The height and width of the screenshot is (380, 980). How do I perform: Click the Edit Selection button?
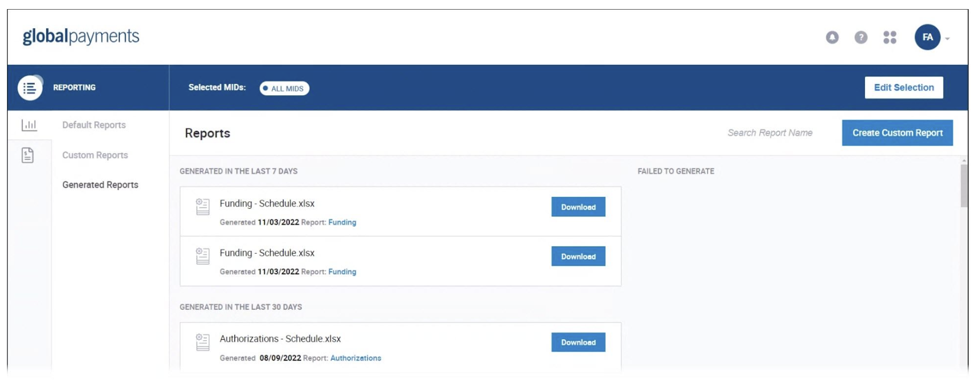pyautogui.click(x=904, y=88)
